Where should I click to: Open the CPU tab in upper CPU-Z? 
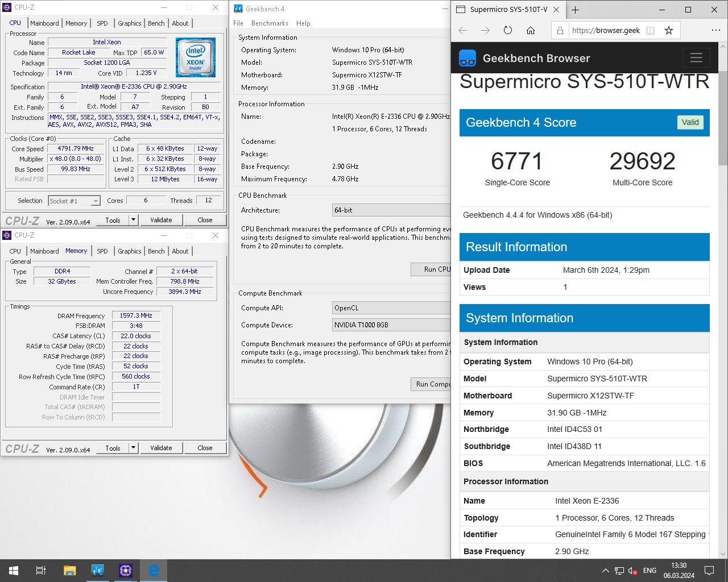click(x=15, y=23)
